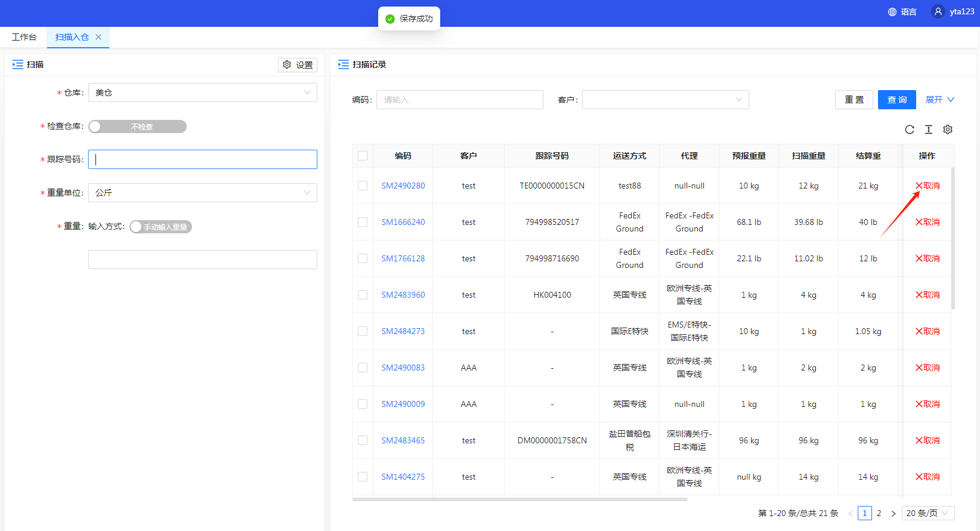
Task: Go to next page of records
Action: click(x=893, y=513)
